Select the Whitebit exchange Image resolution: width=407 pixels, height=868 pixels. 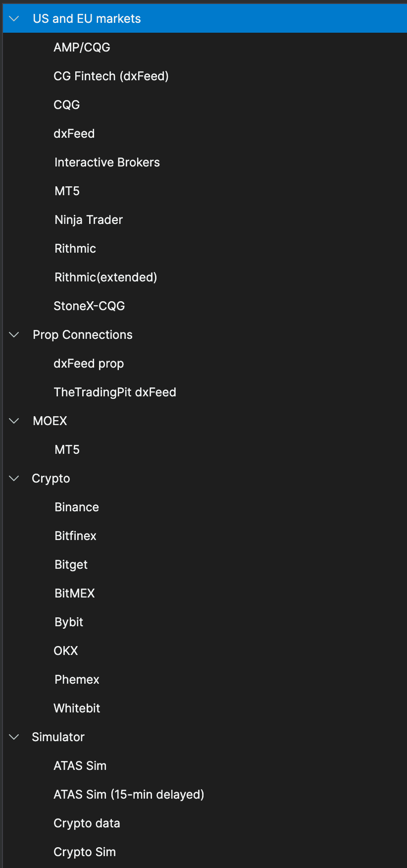[77, 708]
